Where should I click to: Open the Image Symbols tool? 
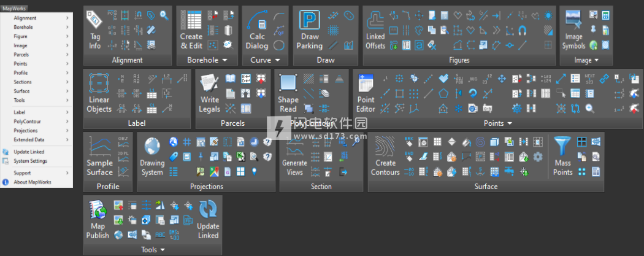573,30
